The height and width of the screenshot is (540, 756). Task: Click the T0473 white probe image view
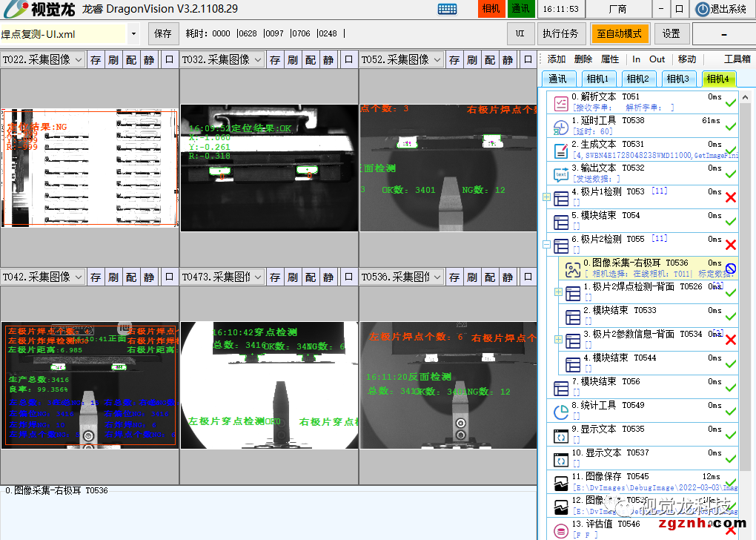point(269,385)
